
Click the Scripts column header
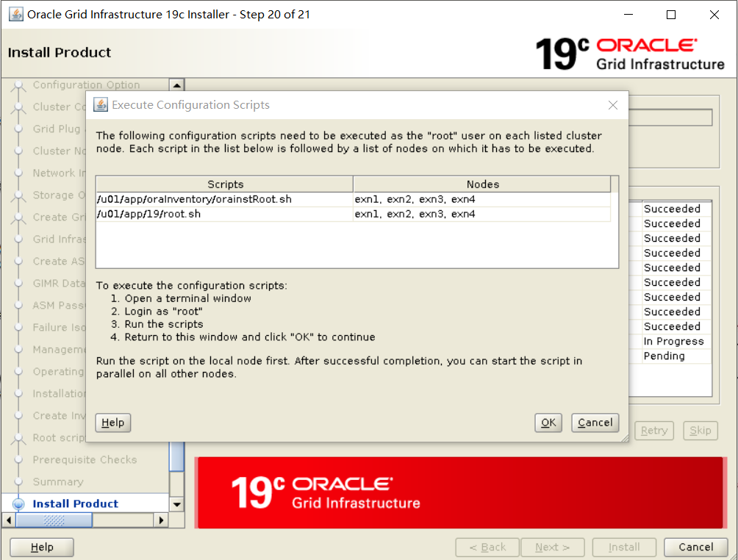225,184
